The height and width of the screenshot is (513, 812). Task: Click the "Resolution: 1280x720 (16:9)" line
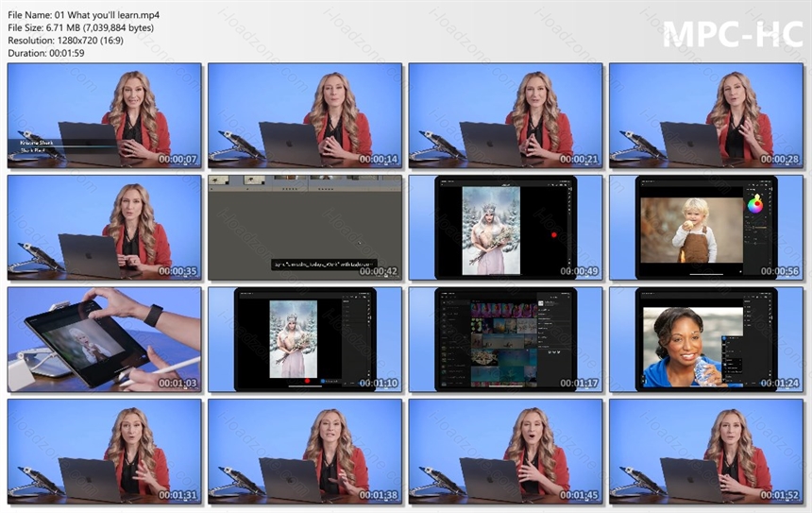pos(66,41)
